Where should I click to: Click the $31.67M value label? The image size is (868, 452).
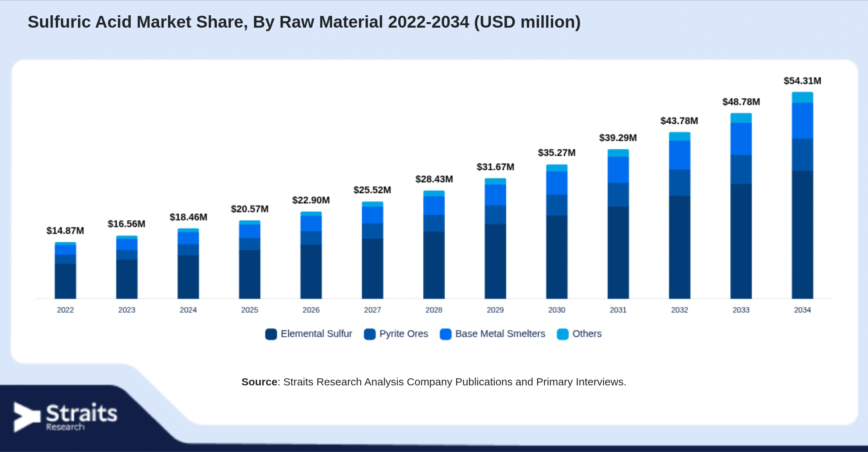pos(495,167)
